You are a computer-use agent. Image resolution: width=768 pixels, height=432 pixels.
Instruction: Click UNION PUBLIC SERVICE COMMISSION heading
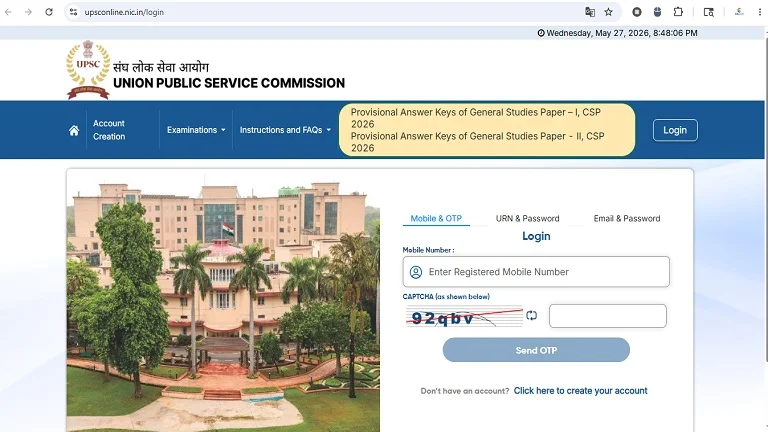pos(229,83)
